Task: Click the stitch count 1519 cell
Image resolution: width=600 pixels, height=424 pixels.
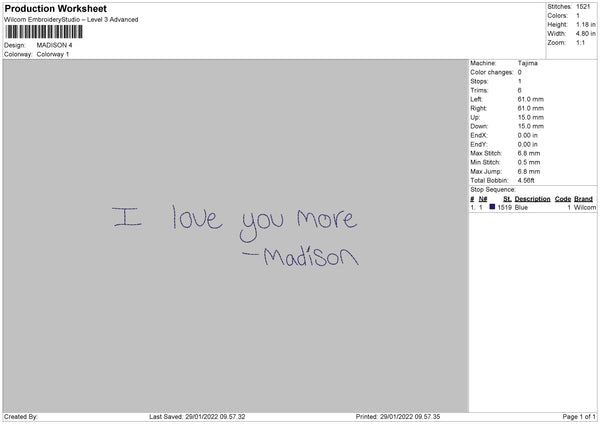Action: pyautogui.click(x=504, y=207)
